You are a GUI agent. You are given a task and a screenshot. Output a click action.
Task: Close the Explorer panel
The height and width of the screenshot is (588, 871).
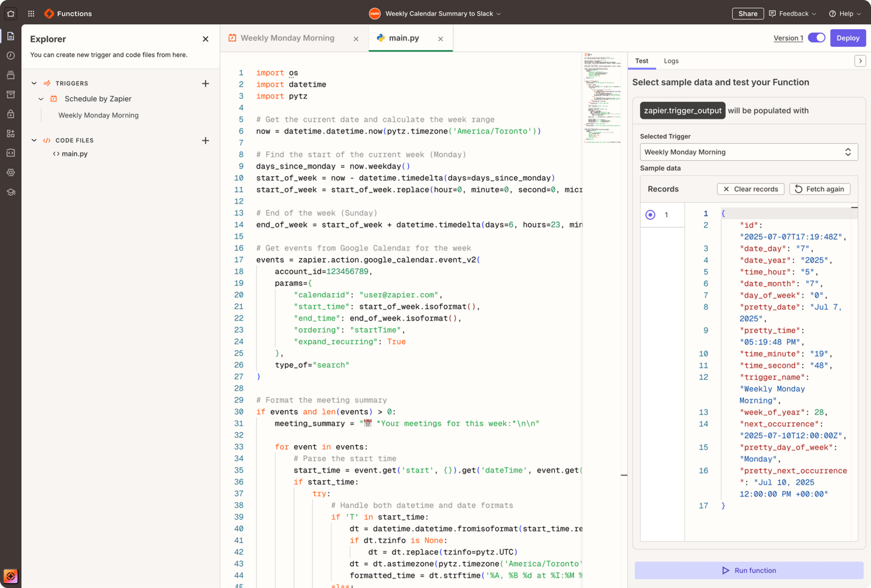[x=206, y=39]
